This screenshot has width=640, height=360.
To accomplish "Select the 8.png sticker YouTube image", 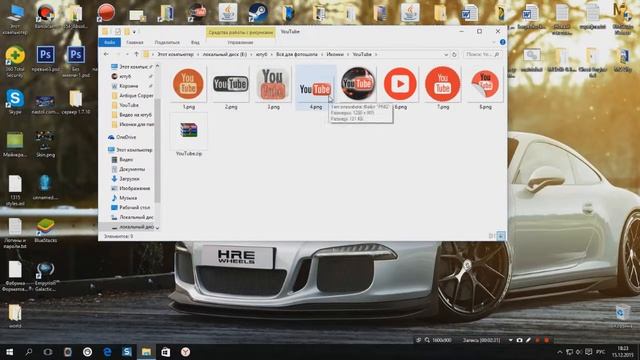I will point(485,84).
